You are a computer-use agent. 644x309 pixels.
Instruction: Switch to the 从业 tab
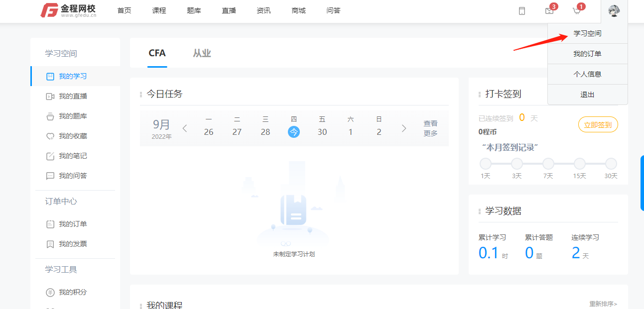point(202,53)
